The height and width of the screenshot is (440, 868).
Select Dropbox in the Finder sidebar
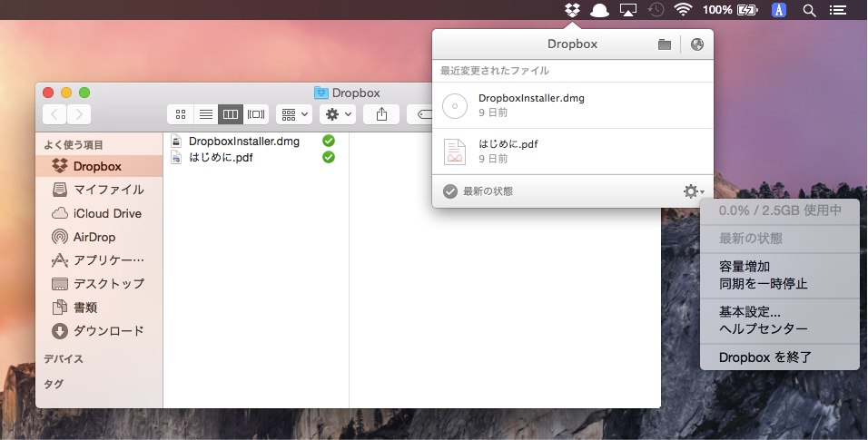pos(99,166)
